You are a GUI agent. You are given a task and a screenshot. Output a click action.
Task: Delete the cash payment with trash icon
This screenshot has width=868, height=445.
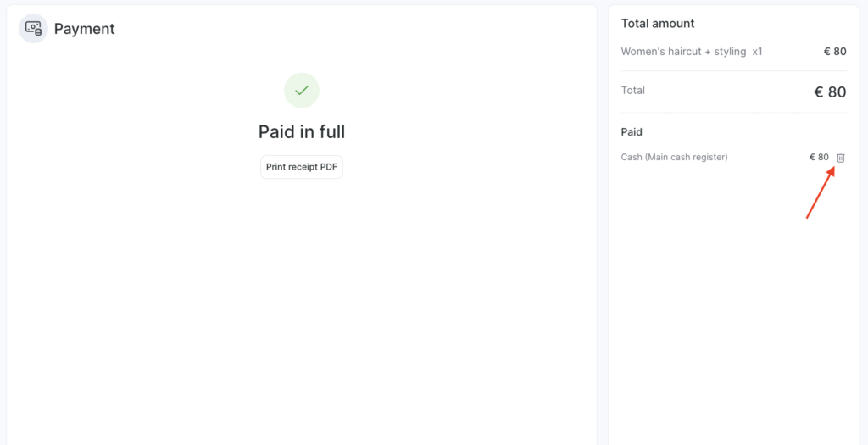pos(841,158)
